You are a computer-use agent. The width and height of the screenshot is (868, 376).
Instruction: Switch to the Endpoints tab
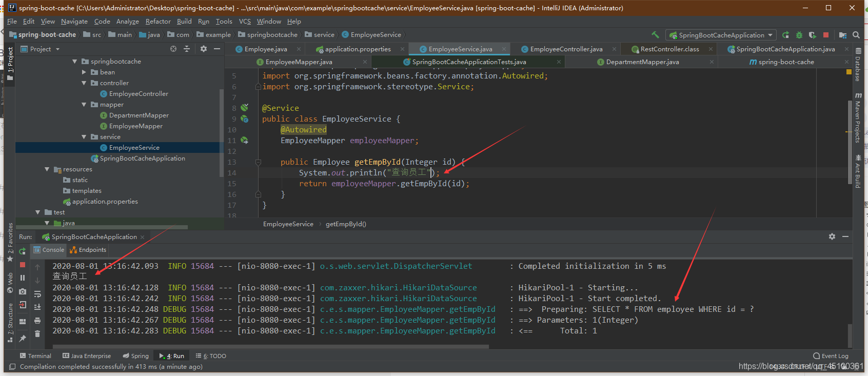point(88,250)
